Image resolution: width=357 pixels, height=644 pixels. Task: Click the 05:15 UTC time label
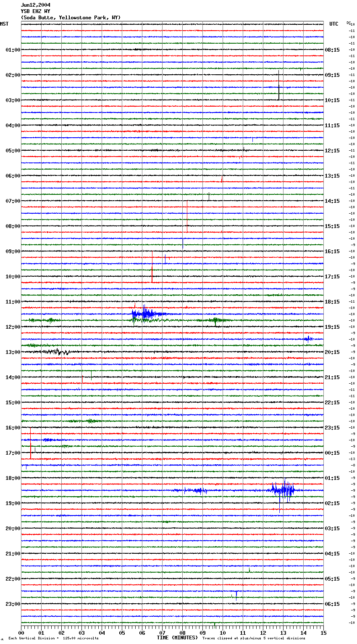tap(332, 579)
